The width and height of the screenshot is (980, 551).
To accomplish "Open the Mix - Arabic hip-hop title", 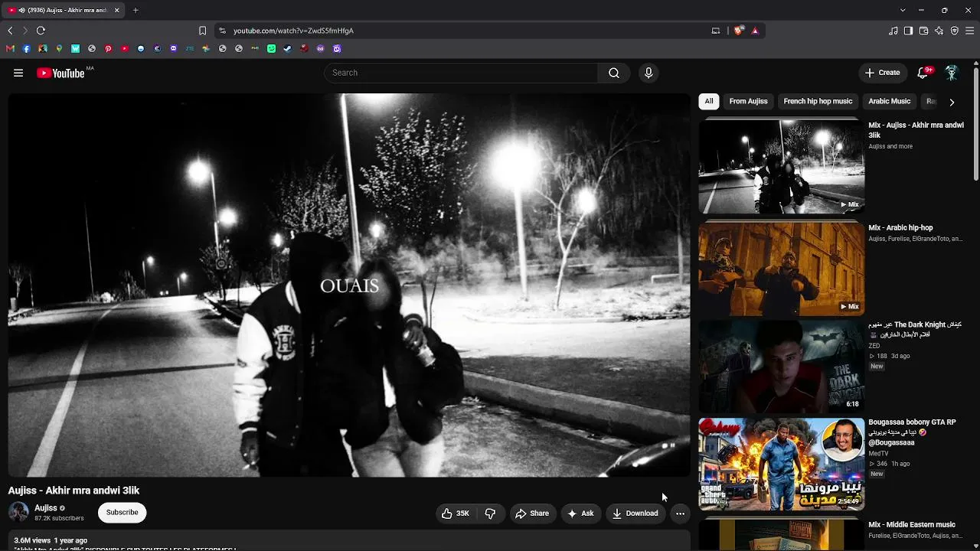I will point(900,228).
